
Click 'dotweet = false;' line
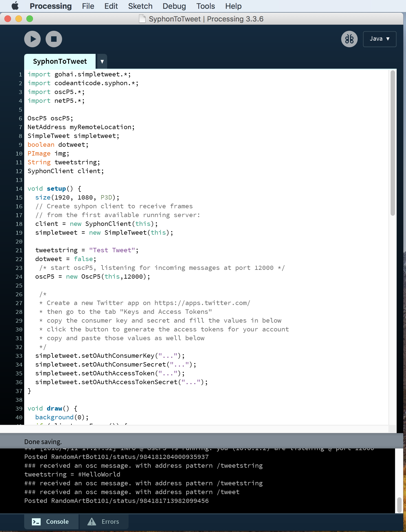coord(66,259)
